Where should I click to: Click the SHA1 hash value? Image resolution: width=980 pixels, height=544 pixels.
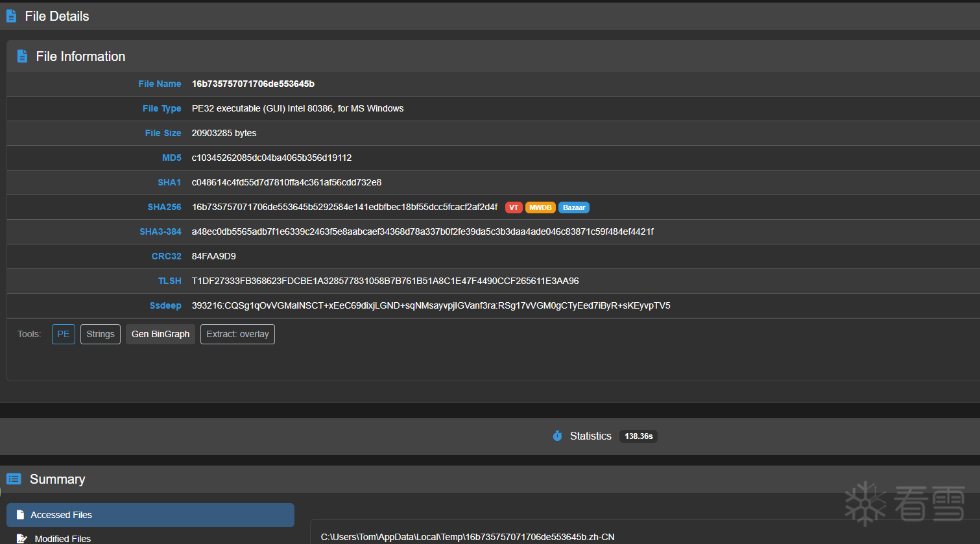(287, 182)
